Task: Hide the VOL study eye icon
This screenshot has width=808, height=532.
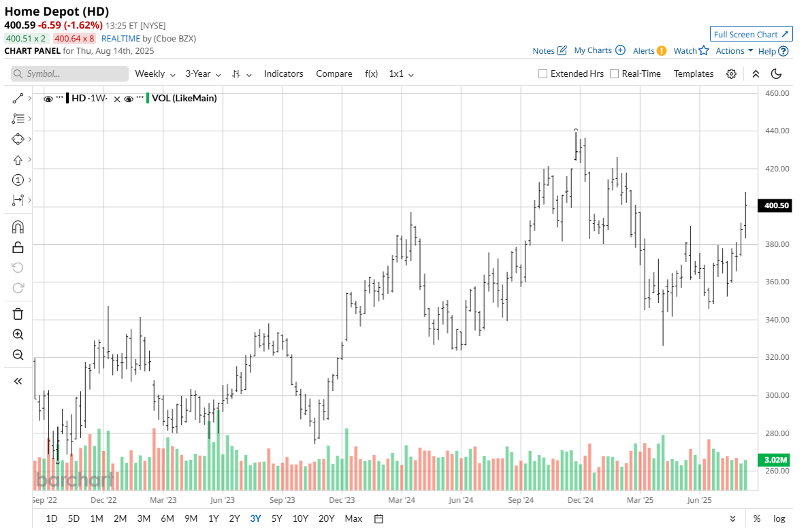Action: tap(129, 99)
